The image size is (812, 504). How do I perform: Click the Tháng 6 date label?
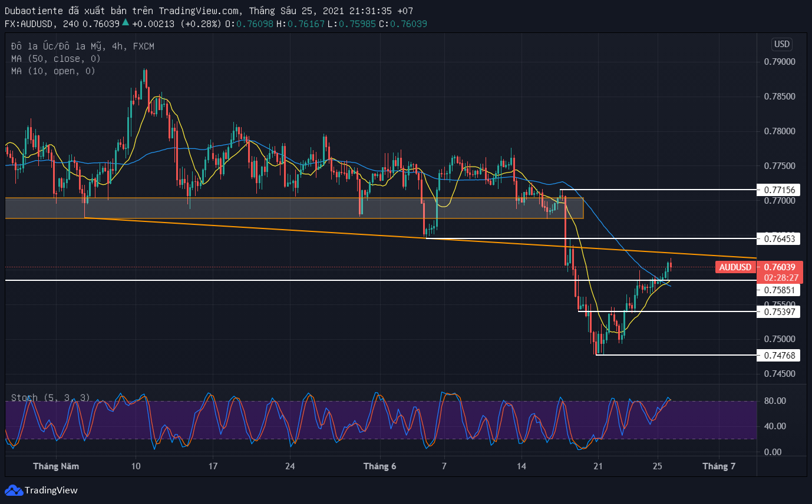tap(380, 466)
